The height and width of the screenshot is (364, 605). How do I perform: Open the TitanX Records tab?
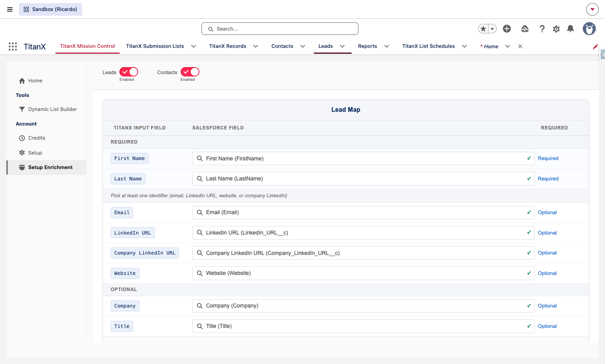tap(228, 46)
